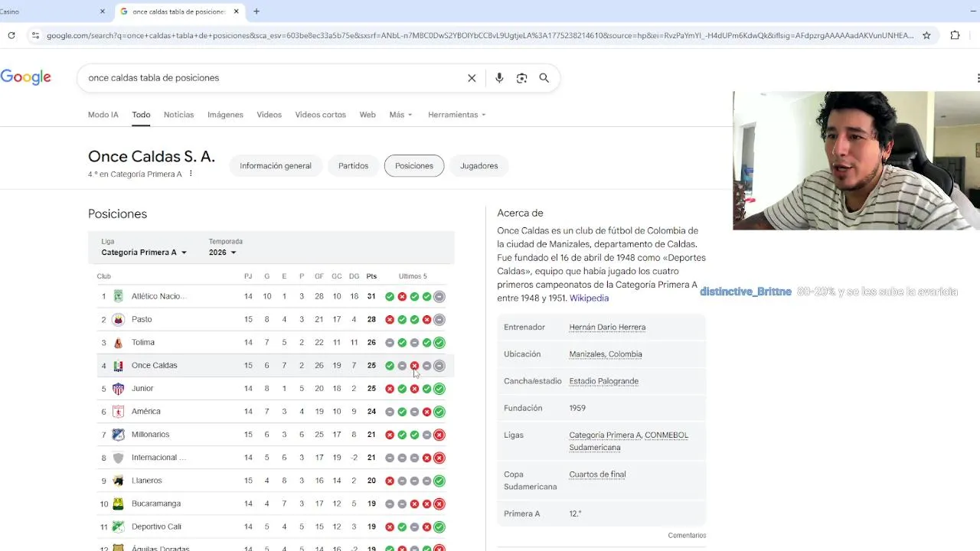
Task: Click Once Caldas latest match result icon
Action: [439, 365]
